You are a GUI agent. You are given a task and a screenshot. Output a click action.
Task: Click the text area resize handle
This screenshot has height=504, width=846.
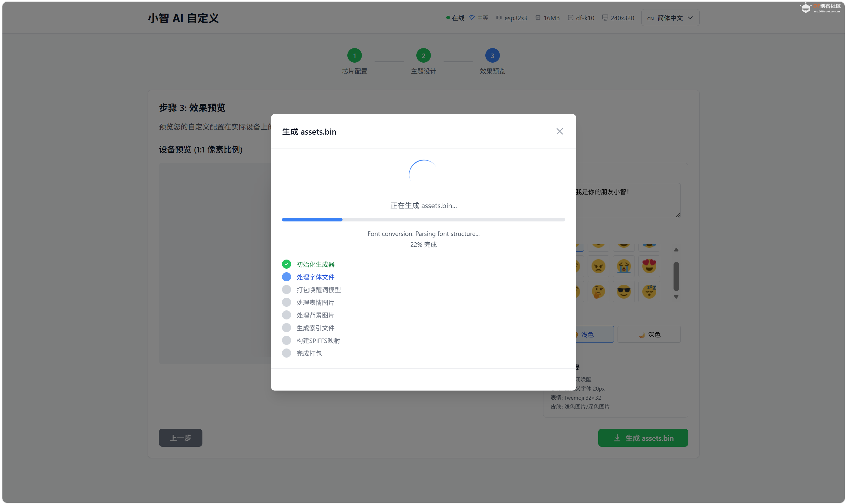click(677, 215)
